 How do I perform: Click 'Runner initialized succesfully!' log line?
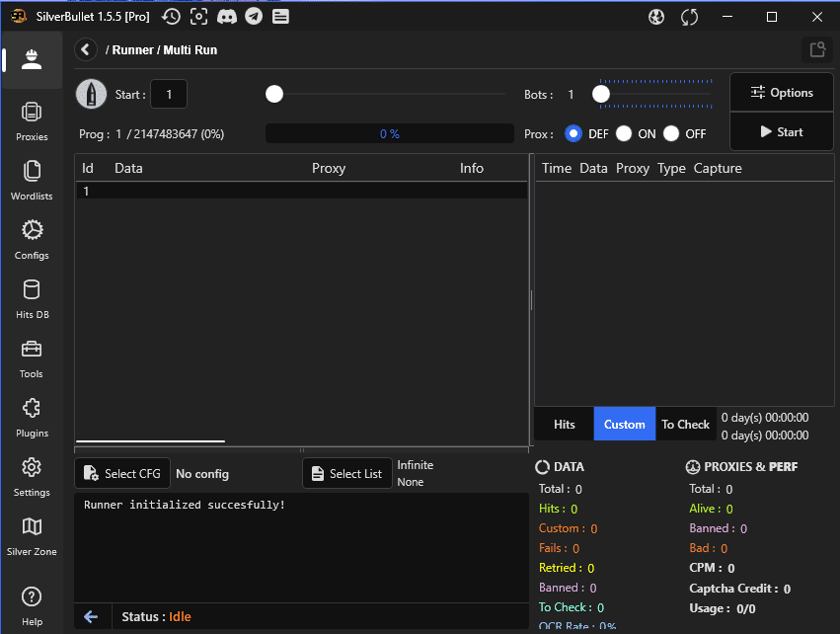[x=185, y=505]
